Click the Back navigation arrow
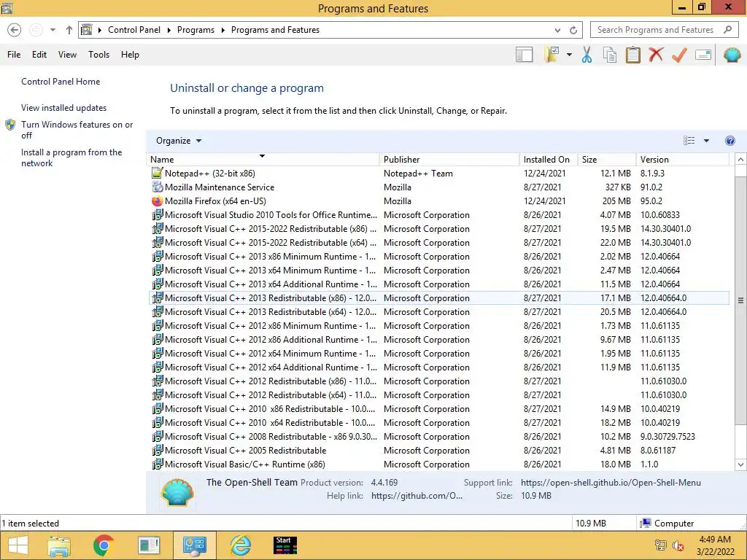 pyautogui.click(x=15, y=30)
